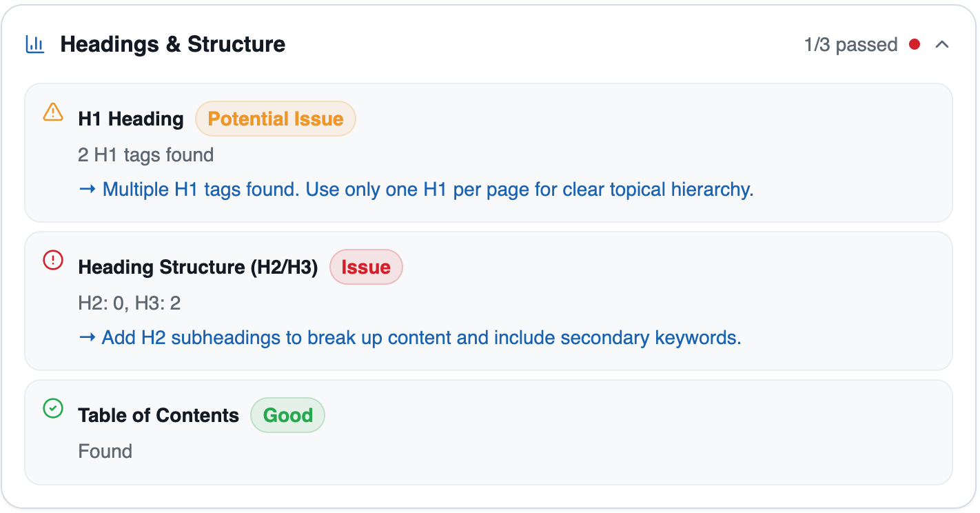
Task: Toggle the Potential Issue badge on H1 Heading
Action: pyautogui.click(x=275, y=119)
